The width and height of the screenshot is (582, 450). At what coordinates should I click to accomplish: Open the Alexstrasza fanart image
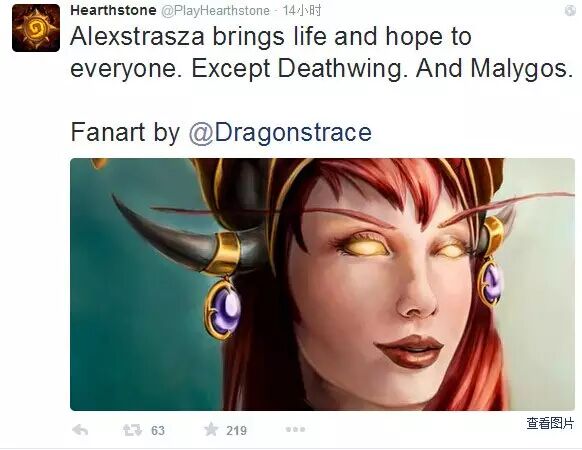(x=322, y=284)
